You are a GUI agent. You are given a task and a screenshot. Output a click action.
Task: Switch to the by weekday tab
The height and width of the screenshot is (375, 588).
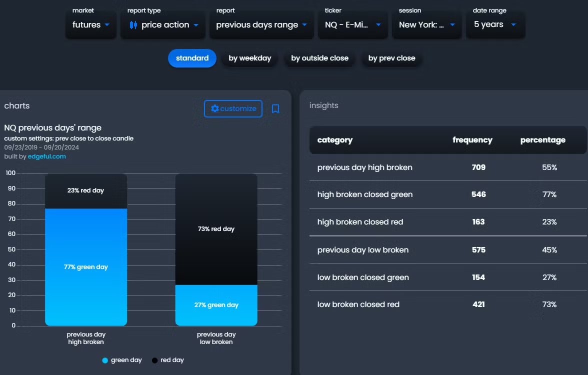coord(250,58)
